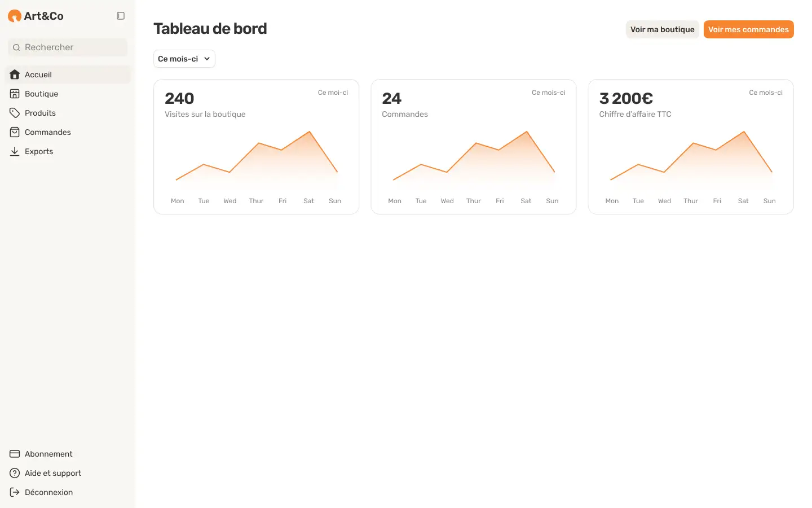
Task: Open the Chiffre d'affaire TTC card
Action: pyautogui.click(x=690, y=147)
